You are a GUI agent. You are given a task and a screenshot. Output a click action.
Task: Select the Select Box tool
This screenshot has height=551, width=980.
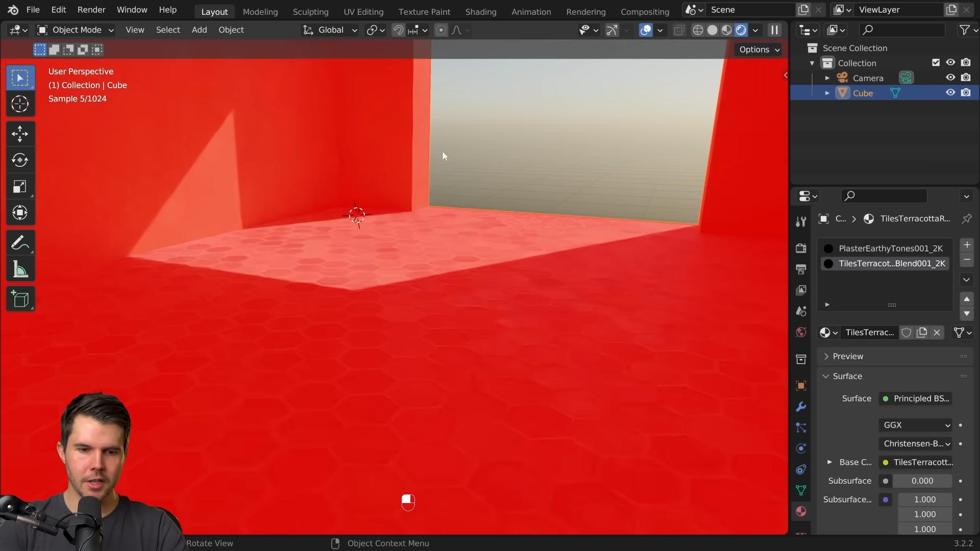pyautogui.click(x=20, y=78)
